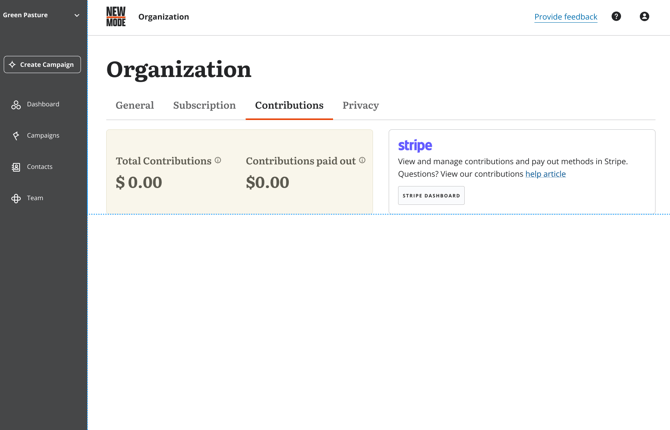
Task: Click info icon beside Contributions paid out
Action: (362, 160)
